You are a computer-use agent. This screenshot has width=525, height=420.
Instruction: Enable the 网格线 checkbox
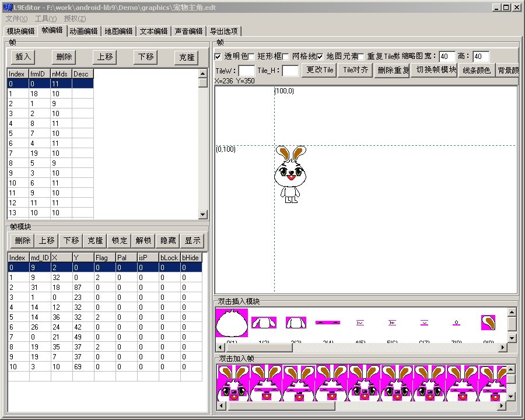286,57
